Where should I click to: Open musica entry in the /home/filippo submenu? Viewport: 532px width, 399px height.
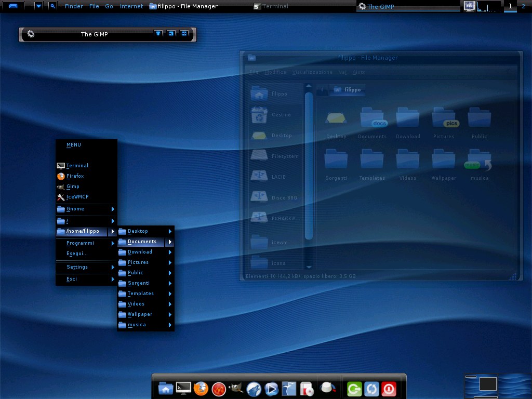146,325
